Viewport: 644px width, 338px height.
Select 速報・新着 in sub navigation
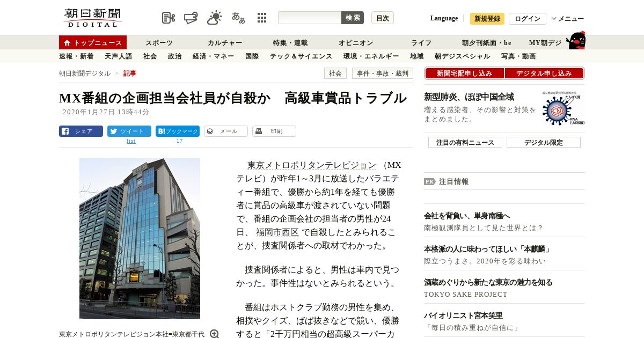point(76,56)
